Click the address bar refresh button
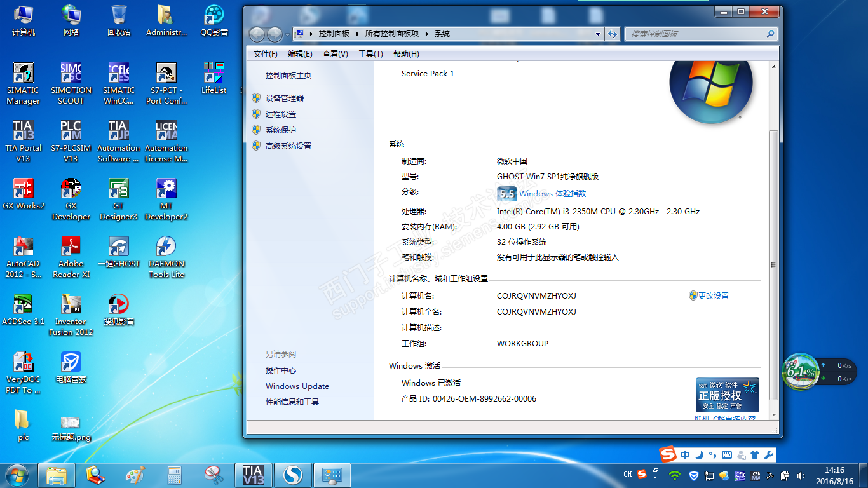868x488 pixels. (613, 34)
